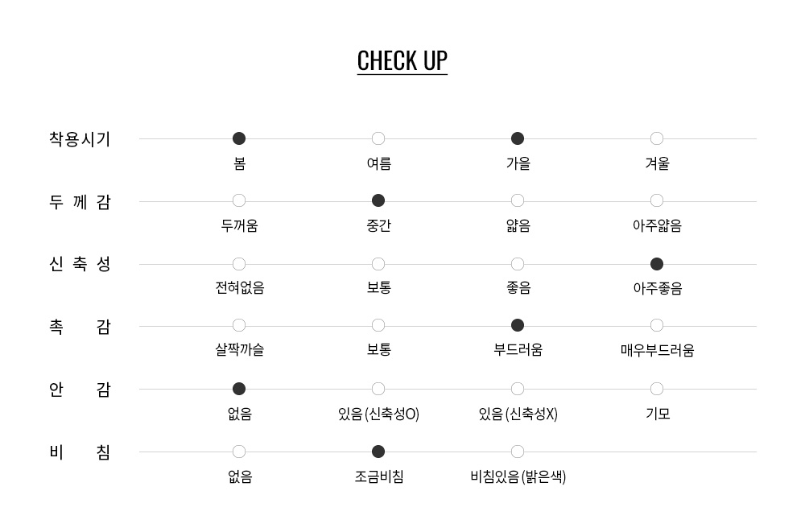
Task: Choose the 매우부드러움 texture circle
Action: [657, 325]
